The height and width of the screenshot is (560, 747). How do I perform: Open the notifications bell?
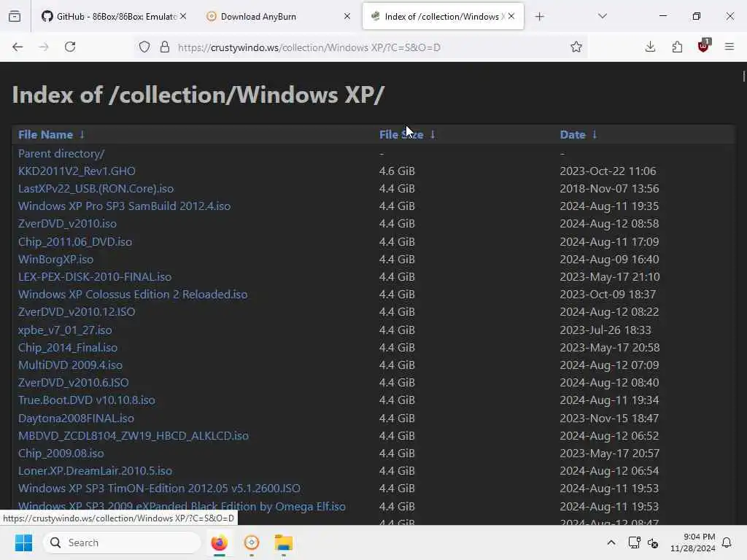727,542
